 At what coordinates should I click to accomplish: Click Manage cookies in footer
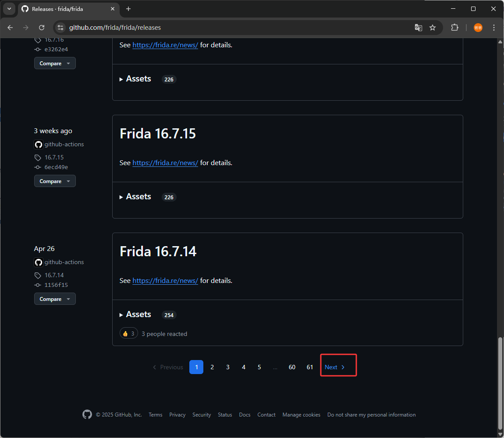tap(302, 415)
